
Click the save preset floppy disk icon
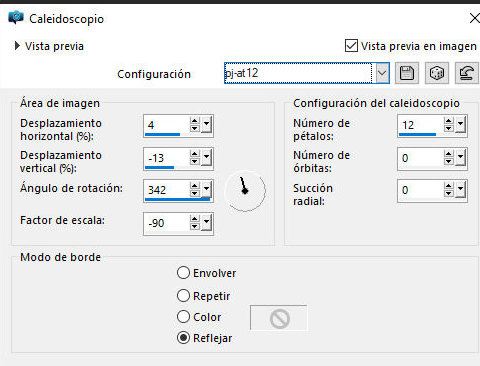407,73
